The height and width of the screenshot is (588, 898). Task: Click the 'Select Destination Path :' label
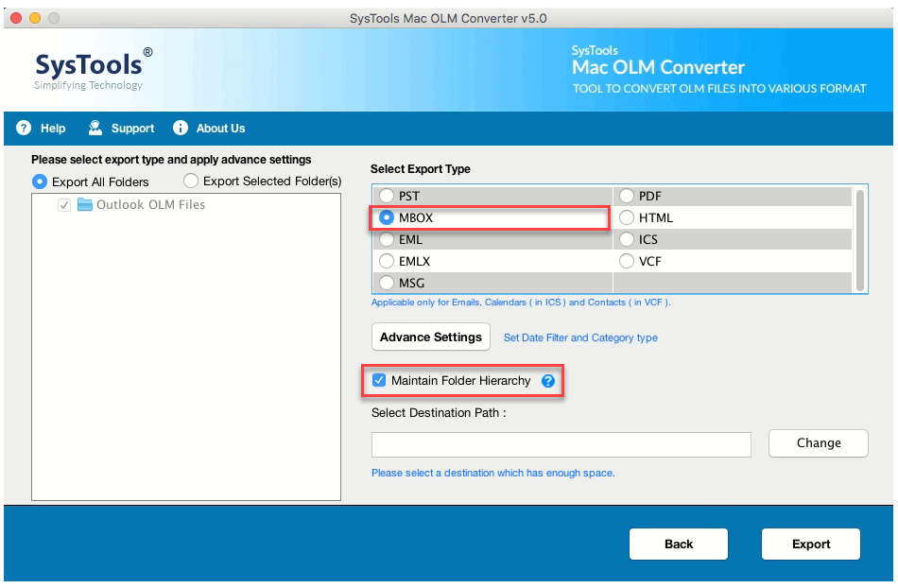[439, 413]
